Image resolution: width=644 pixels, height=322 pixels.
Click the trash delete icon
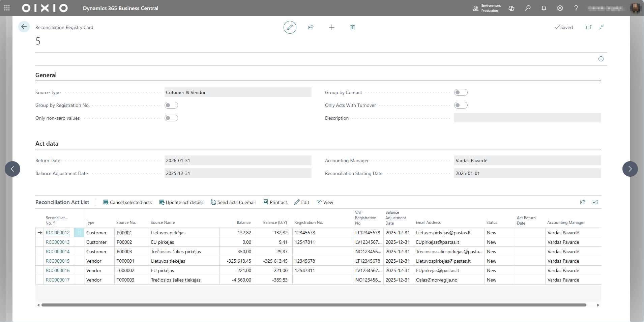(352, 27)
